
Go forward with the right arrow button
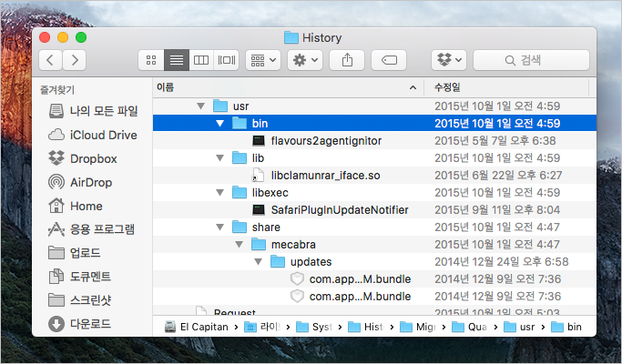tap(75, 60)
